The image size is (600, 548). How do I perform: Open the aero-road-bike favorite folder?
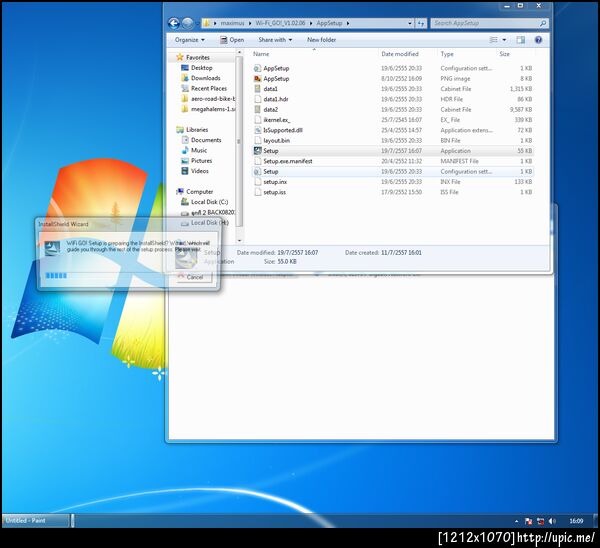[x=213, y=99]
